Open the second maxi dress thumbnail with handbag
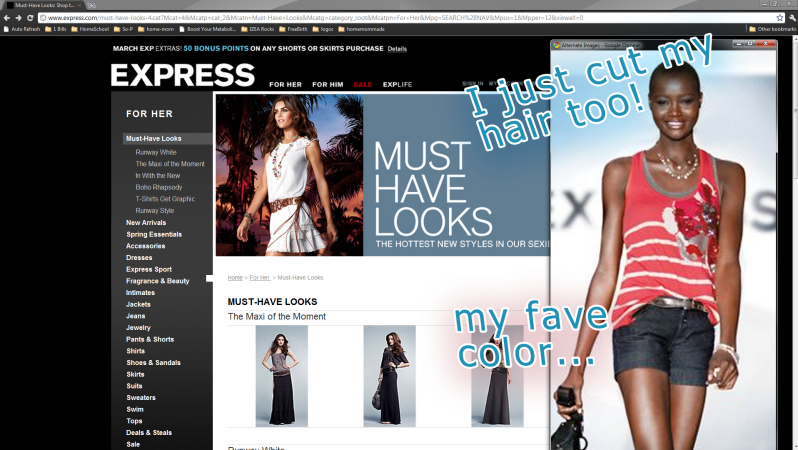Screen dimensions: 798x450 pyautogui.click(x=389, y=376)
